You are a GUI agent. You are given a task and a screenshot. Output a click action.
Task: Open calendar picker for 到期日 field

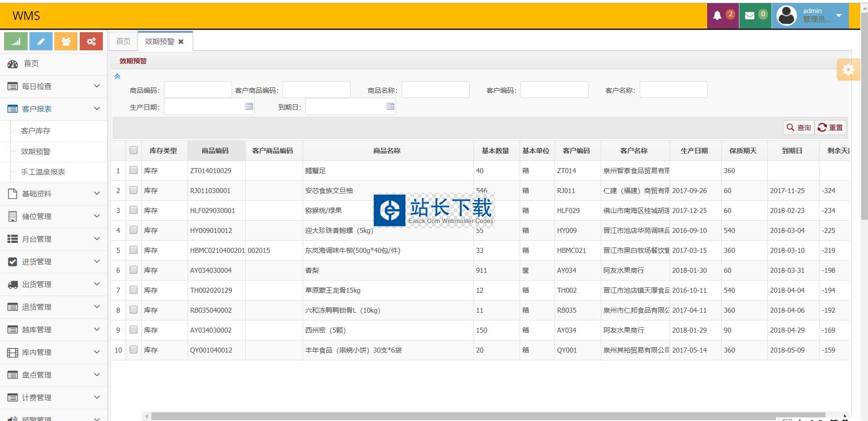coord(390,106)
